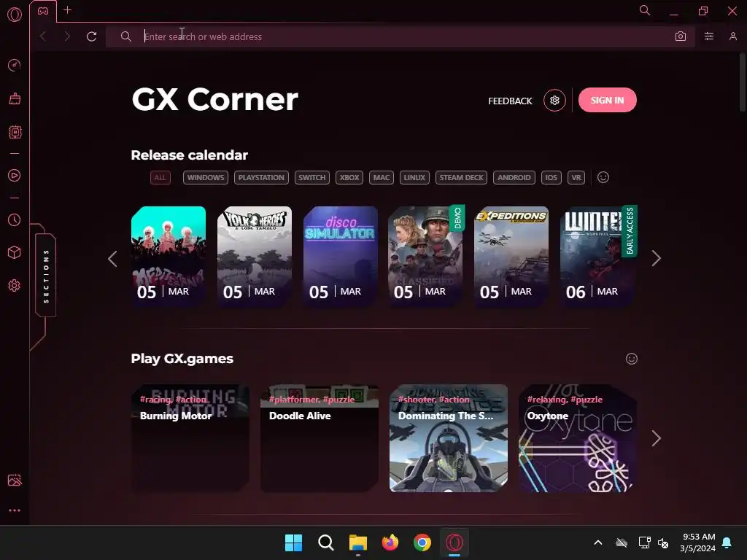
Task: Play the Doodle Alive game
Action: (x=320, y=438)
